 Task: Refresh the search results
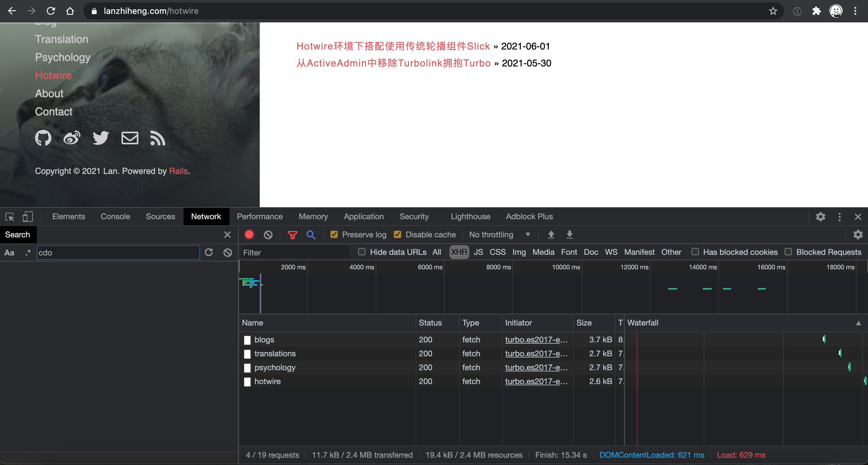209,252
